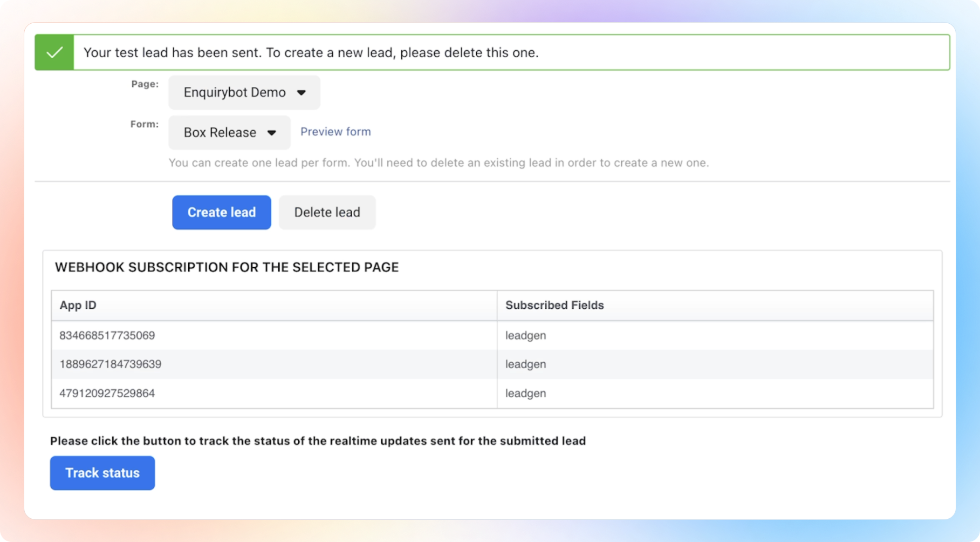Screen dimensions: 980x542
Task: Click the Page dropdown caret arrow
Action: [x=301, y=93]
